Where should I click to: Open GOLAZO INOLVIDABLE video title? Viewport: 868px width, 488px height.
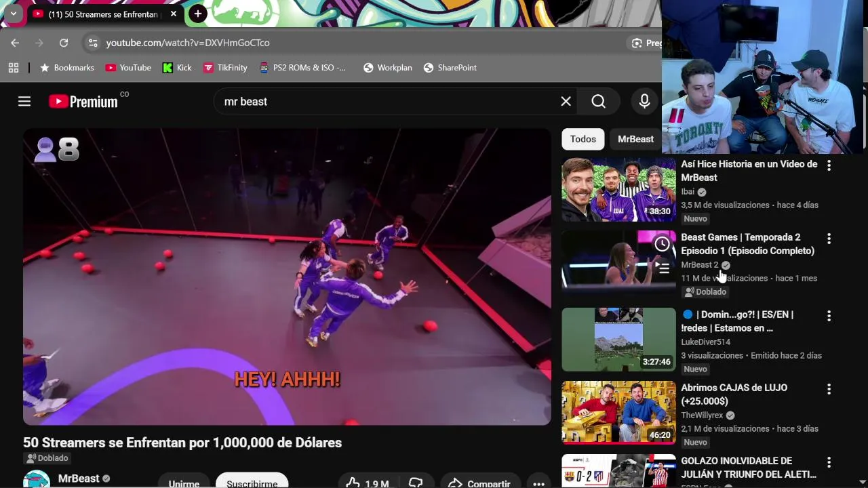pos(749,468)
